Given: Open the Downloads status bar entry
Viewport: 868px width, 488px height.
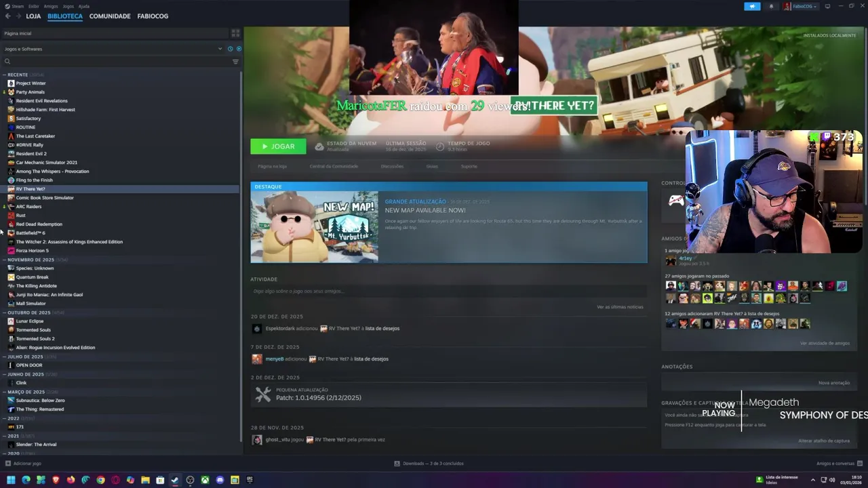Looking at the screenshot, I should [429, 464].
